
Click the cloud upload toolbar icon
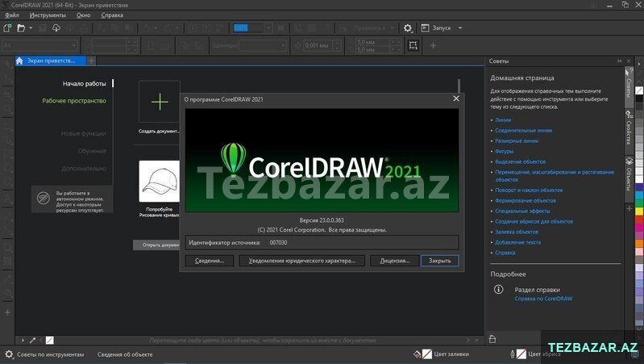[56, 28]
